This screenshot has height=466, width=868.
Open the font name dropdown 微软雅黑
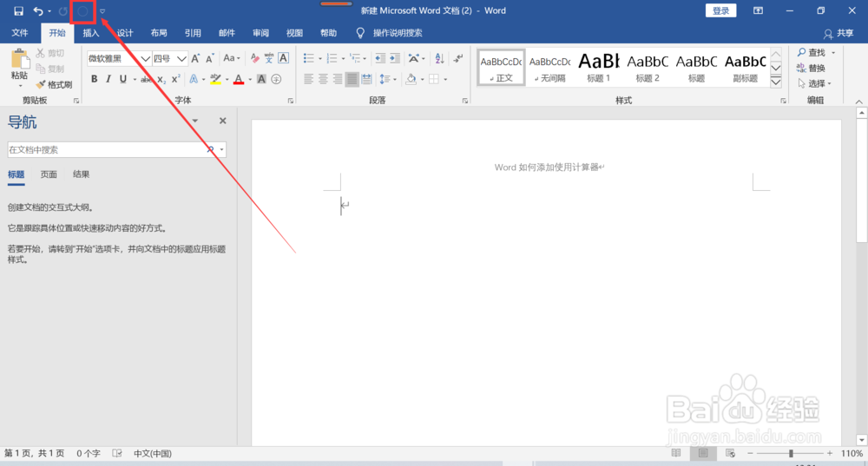coord(145,59)
